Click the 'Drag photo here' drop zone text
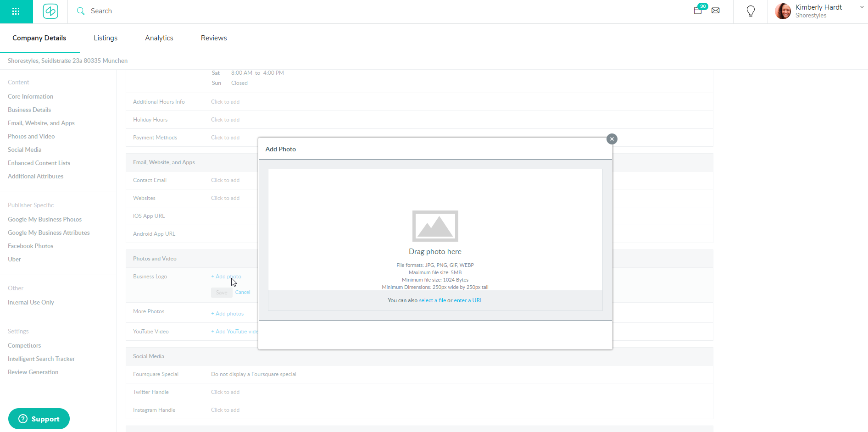Image resolution: width=868 pixels, height=432 pixels. pyautogui.click(x=435, y=251)
